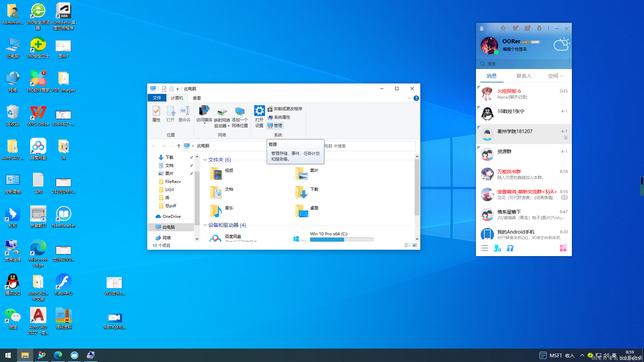Click File Explorer taskbar icon
Viewport: 644px width, 362px height.
coord(25,355)
